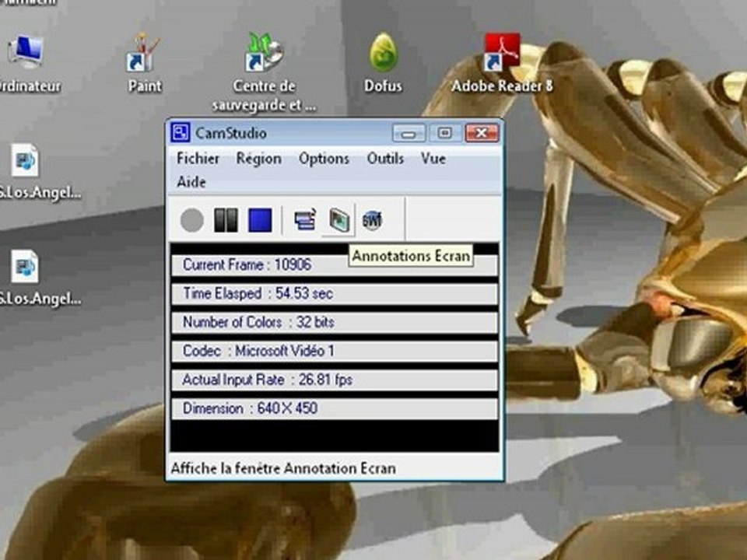Click the Time Elasped : 54.53 sec row
This screenshot has height=560, width=747.
pos(335,294)
